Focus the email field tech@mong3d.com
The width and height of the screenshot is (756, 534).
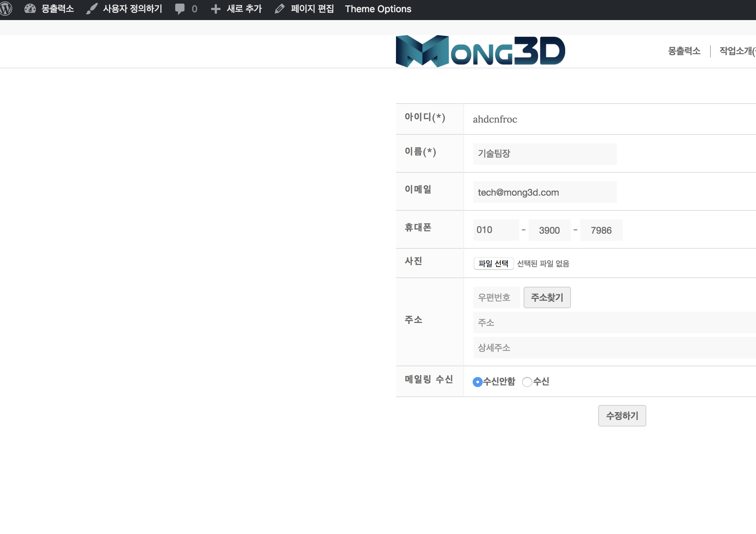(545, 192)
